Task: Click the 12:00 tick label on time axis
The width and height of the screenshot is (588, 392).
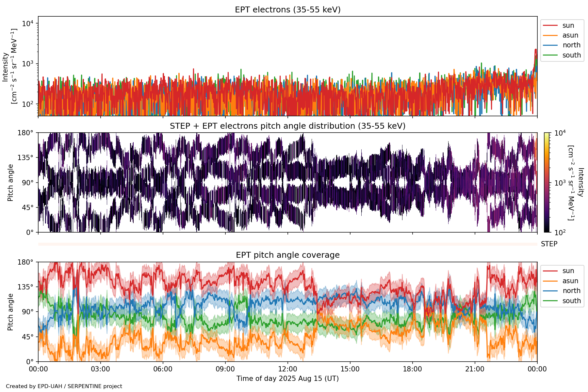Action: coord(287,369)
